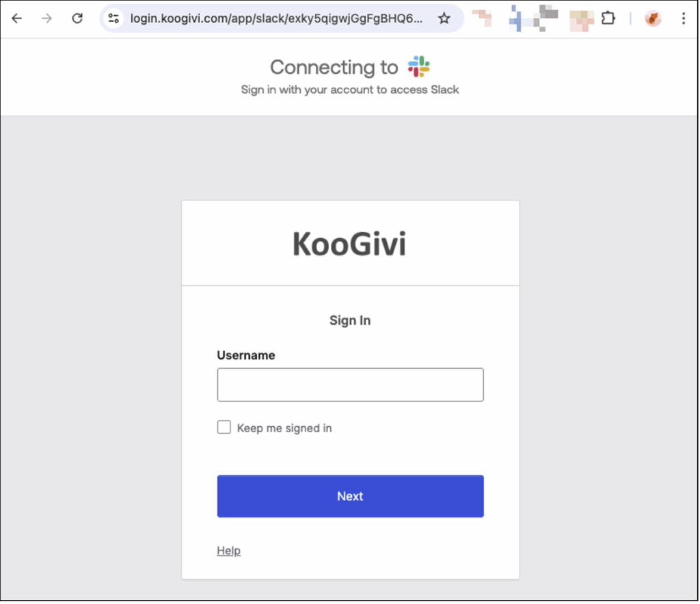
Task: Bookmark this page using the star icon
Action: click(x=444, y=18)
